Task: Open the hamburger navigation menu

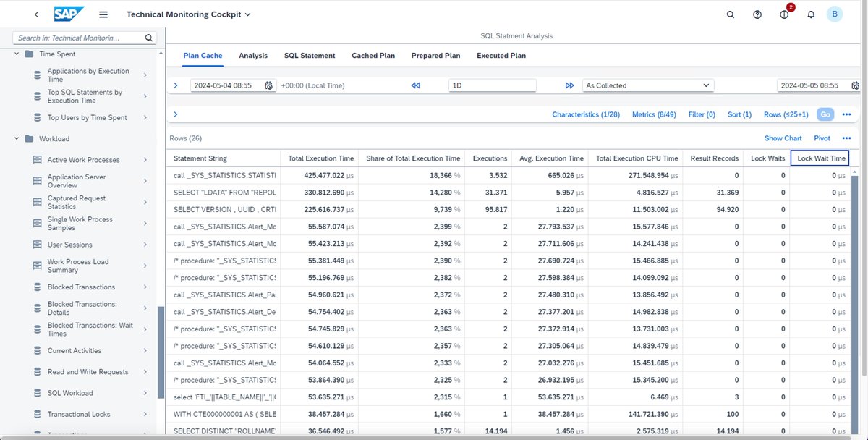Action: click(103, 14)
